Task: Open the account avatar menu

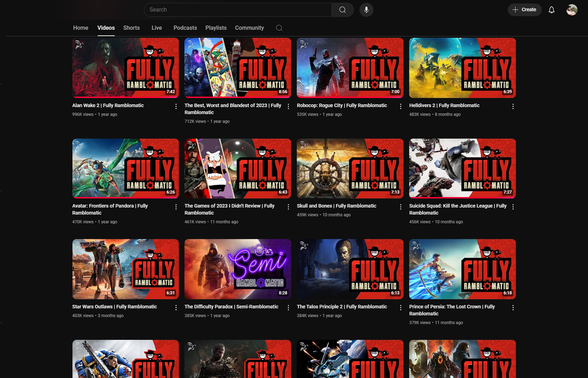Action: point(572,10)
